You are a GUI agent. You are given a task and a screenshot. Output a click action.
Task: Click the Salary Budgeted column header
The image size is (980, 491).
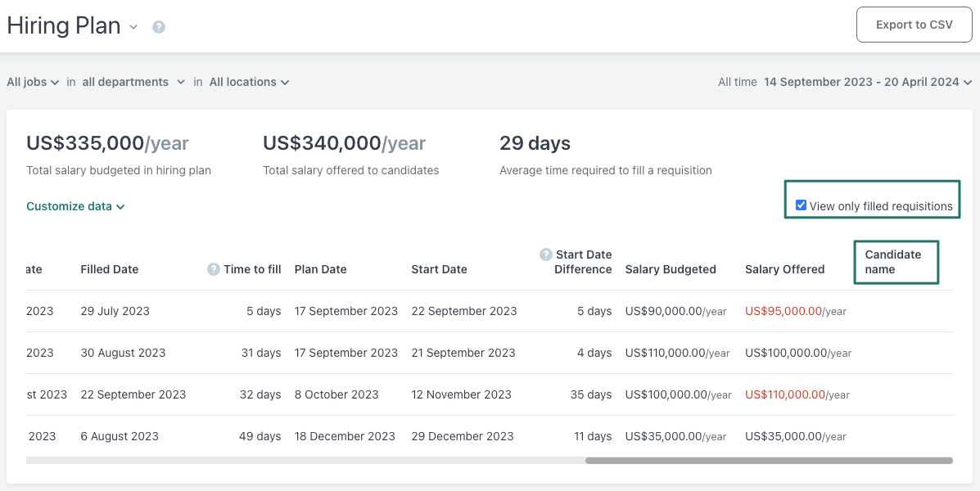671,269
